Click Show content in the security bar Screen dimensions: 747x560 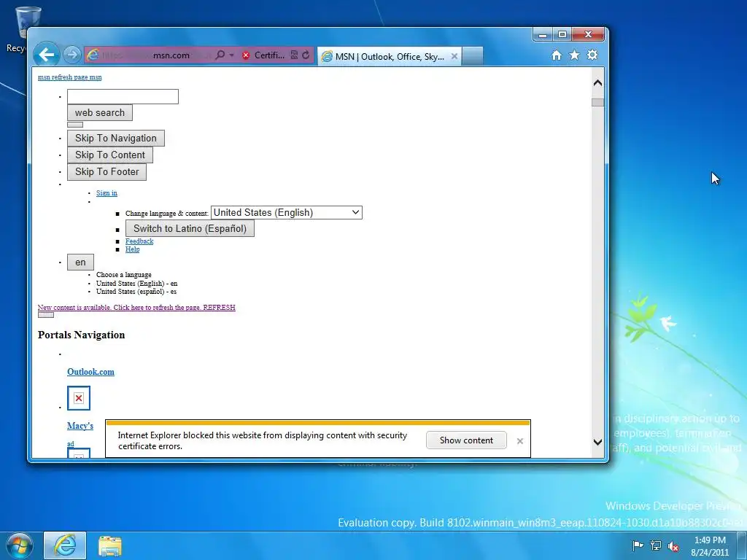[x=466, y=440]
